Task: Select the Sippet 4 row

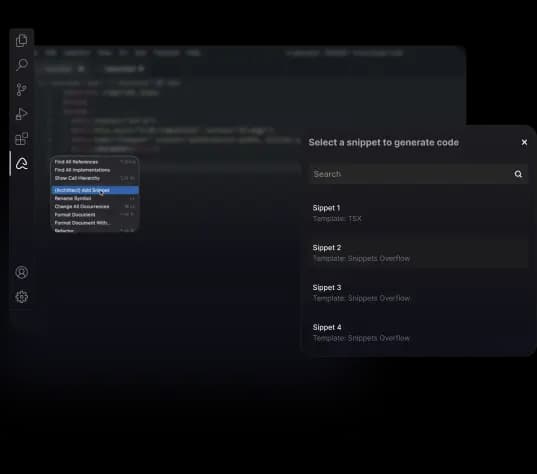Action: click(x=419, y=333)
